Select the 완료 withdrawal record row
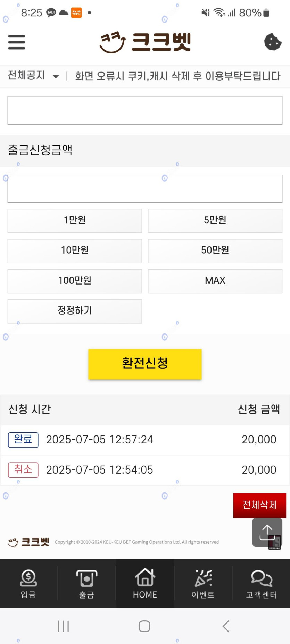The width and height of the screenshot is (290, 644). [x=145, y=440]
